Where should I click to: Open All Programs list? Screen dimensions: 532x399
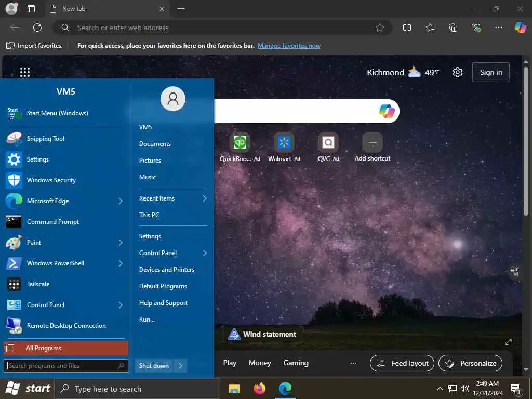66,348
